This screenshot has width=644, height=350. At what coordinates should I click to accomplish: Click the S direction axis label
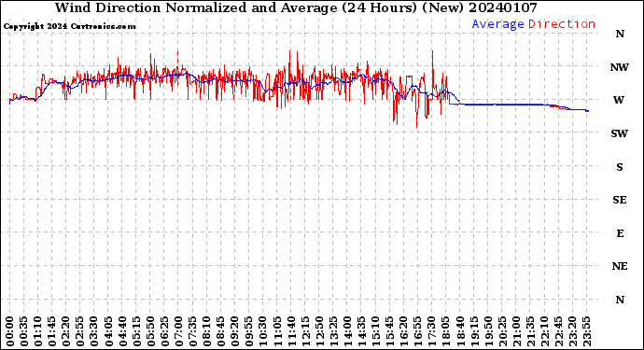620,167
